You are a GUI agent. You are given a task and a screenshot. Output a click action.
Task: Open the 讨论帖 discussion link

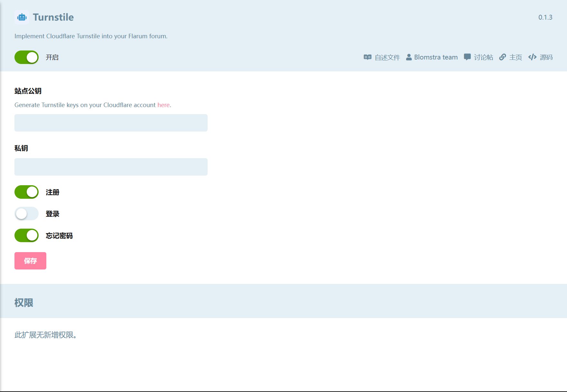tap(479, 57)
